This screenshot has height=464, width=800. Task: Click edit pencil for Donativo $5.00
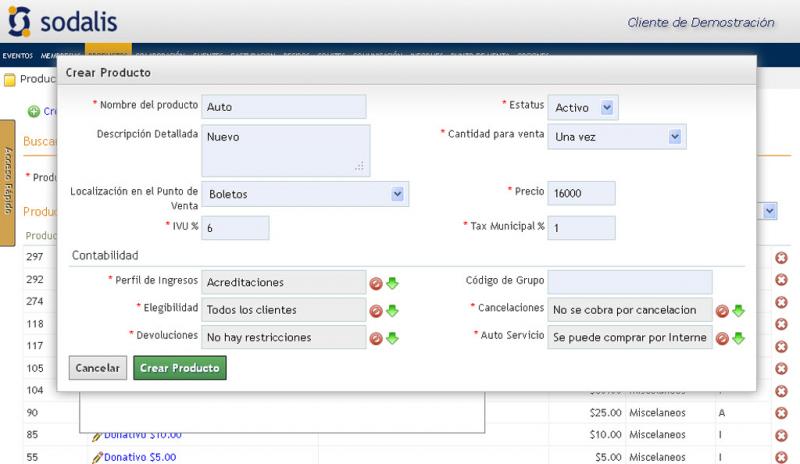click(x=97, y=457)
